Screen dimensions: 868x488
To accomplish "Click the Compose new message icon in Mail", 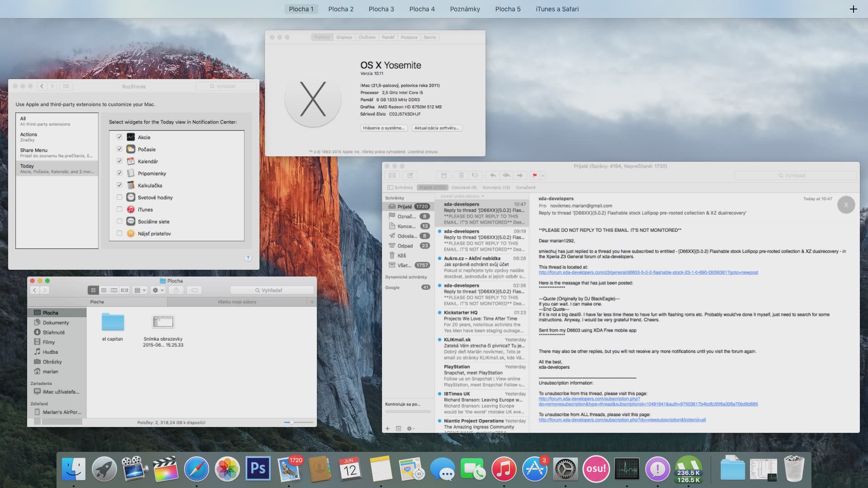I will (410, 175).
